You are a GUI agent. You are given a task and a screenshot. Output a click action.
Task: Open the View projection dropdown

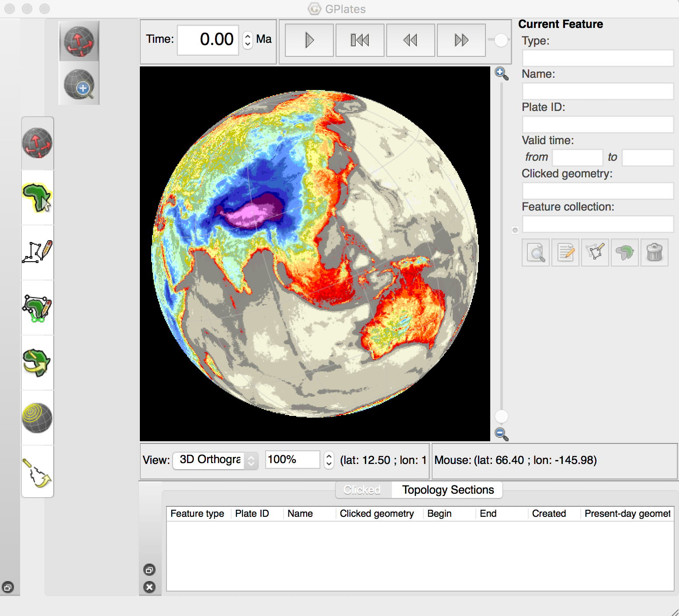click(x=216, y=460)
